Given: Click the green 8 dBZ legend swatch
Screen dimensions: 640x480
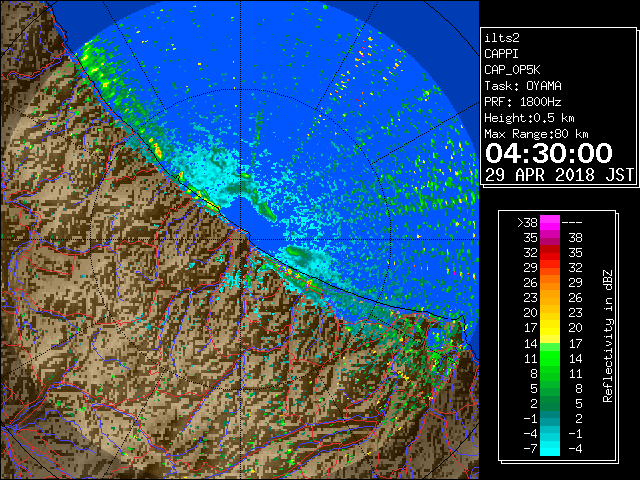Looking at the screenshot, I should 550,373.
